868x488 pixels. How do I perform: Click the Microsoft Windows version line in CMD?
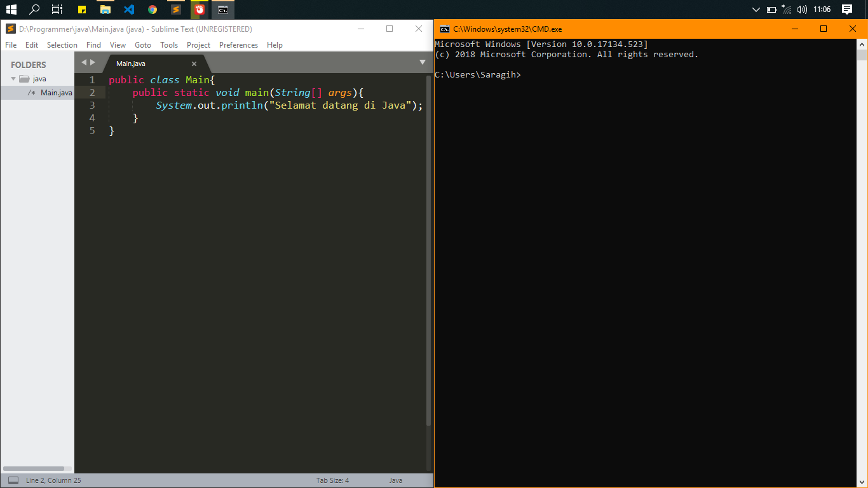[x=541, y=44]
